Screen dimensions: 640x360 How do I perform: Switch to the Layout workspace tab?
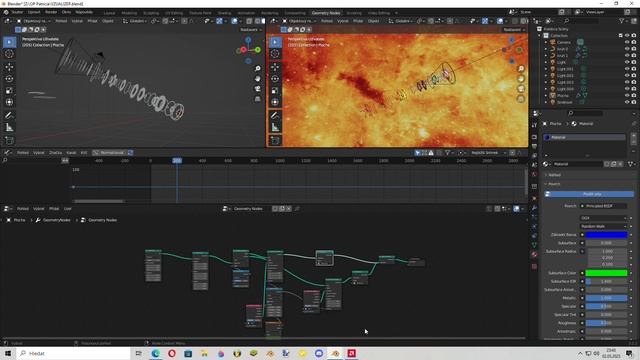(109, 13)
